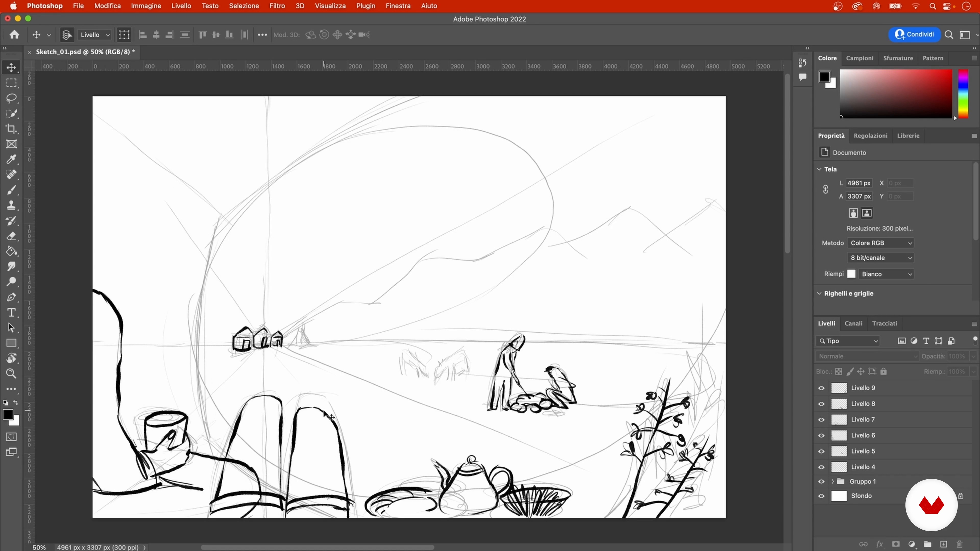Screen dimensions: 980x551
Task: Open the Livello menu
Action: point(181,6)
